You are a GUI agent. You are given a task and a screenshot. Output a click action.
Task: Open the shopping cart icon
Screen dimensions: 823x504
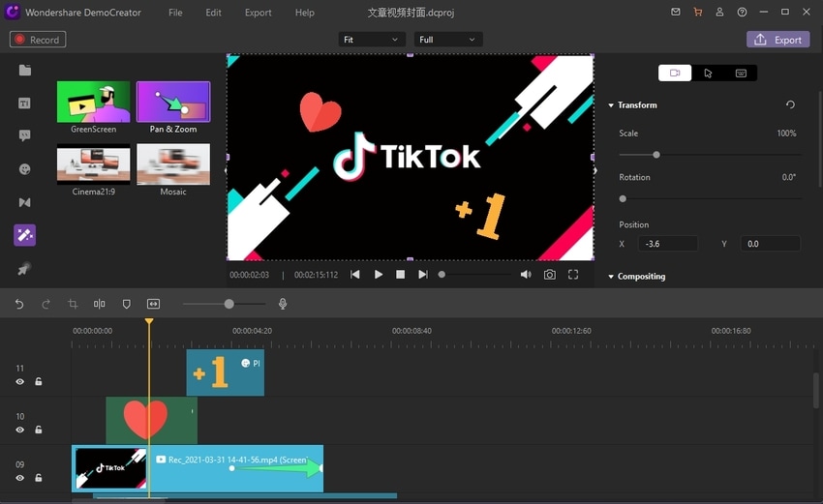tap(697, 12)
